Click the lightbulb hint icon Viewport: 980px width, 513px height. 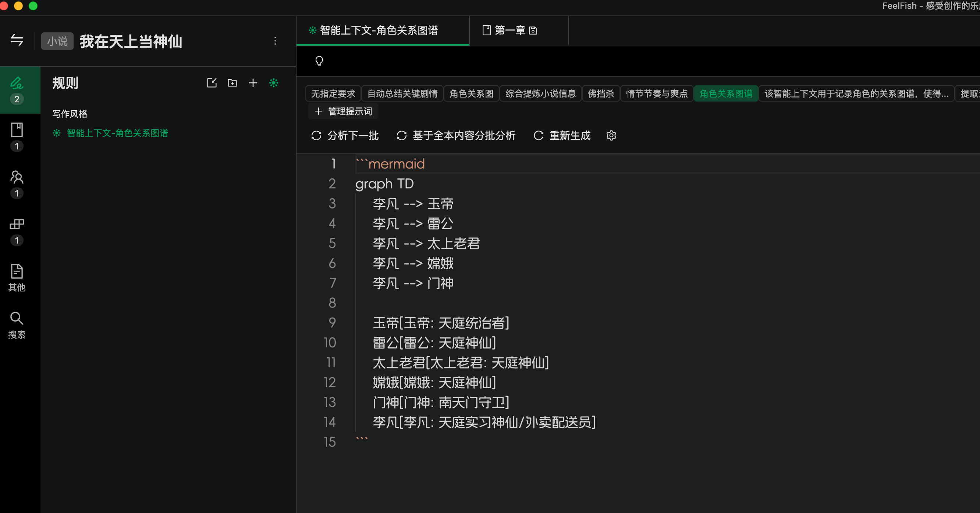[319, 61]
